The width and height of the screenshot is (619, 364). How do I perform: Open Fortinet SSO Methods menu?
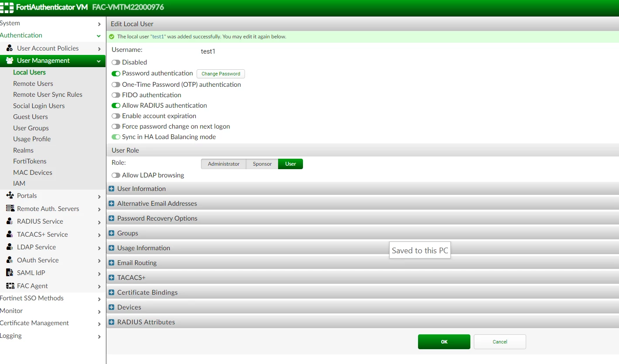point(52,298)
